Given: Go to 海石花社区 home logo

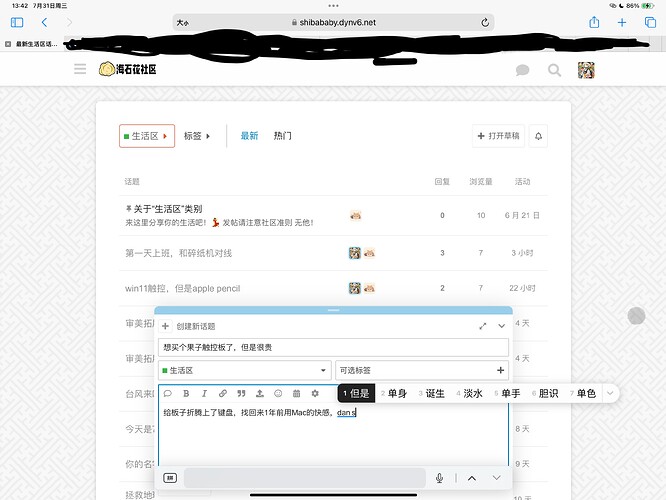Looking at the screenshot, I should (x=127, y=69).
